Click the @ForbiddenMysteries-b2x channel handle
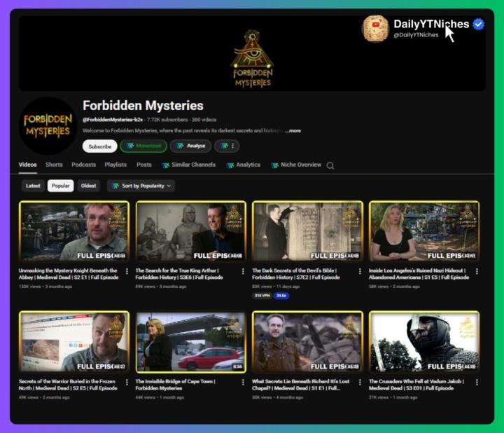Screen dimensions: 504x433 [113, 120]
